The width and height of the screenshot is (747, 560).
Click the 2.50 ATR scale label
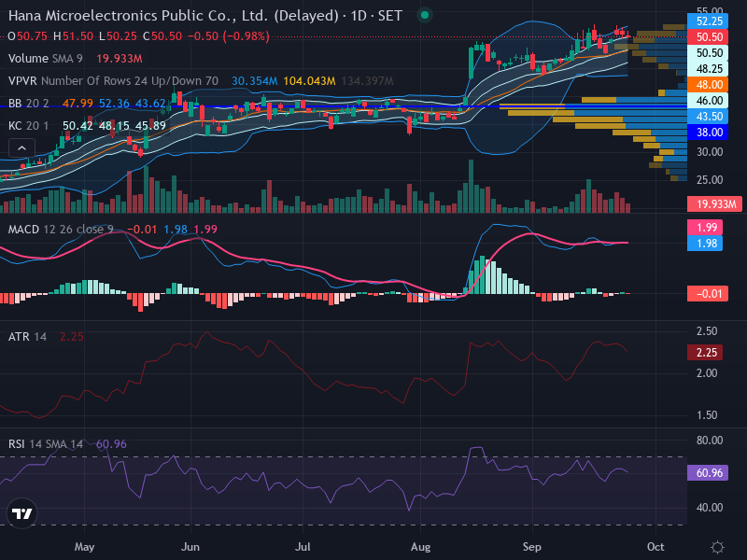pos(707,331)
